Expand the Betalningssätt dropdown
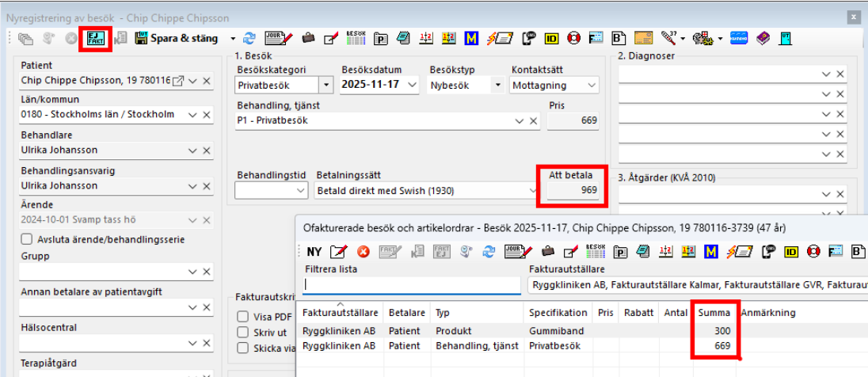Viewport: 868px width, 377px height. pos(531,191)
